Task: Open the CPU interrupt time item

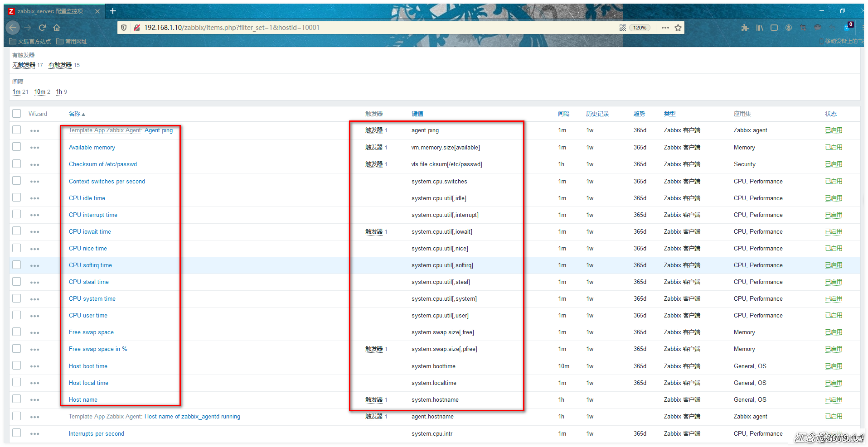Action: (93, 215)
